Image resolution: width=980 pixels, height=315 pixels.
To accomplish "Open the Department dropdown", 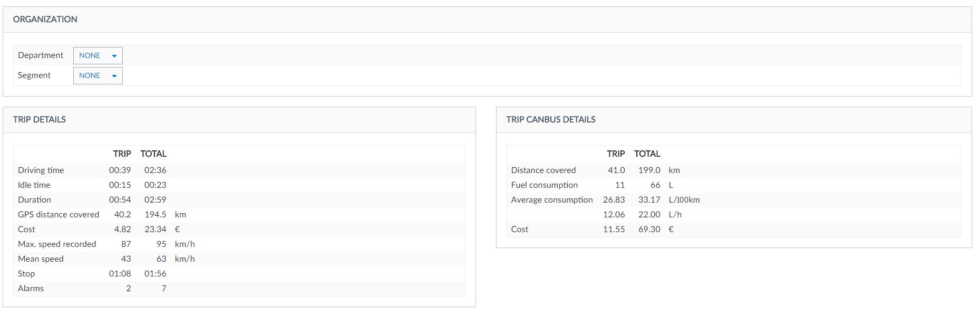I will pos(98,55).
